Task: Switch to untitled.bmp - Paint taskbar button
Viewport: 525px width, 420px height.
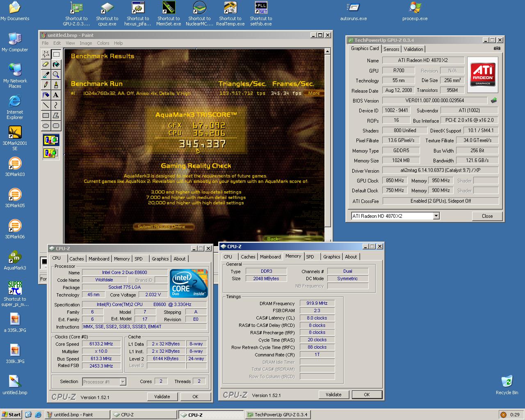Action: point(77,415)
